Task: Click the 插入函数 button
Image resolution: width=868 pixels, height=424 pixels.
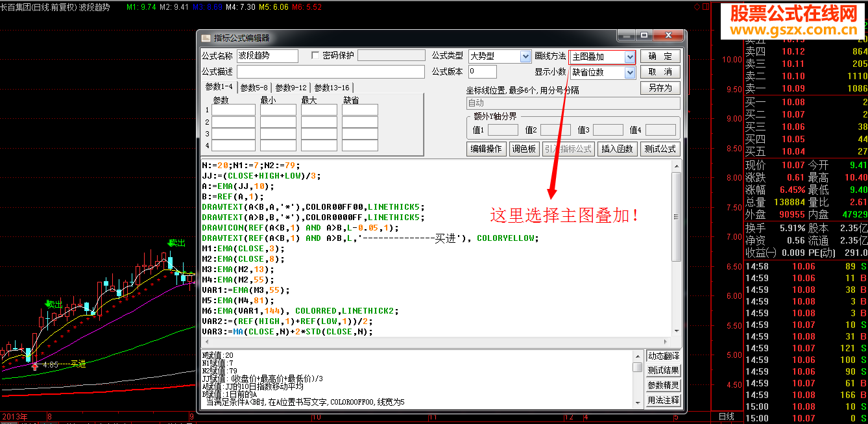Action: 617,149
